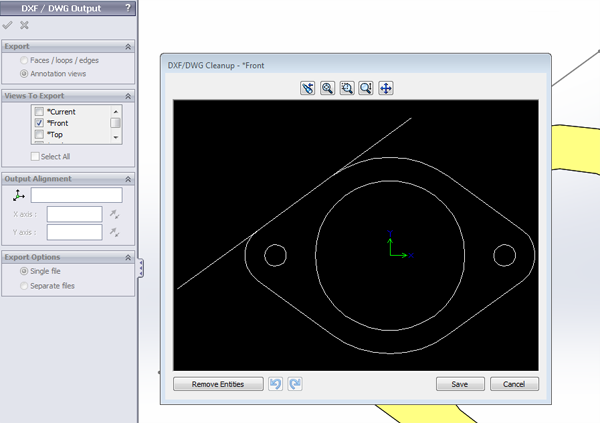Select the entity selection tool in Cleanup toolbar
The image size is (600, 423).
pos(308,88)
